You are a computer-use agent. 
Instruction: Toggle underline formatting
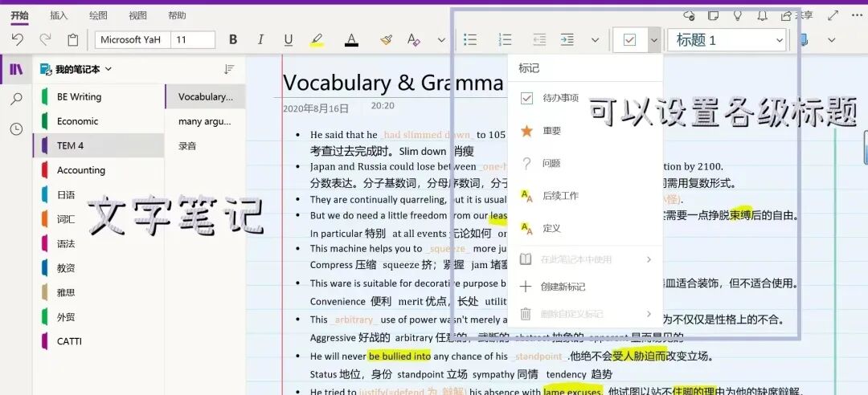[x=288, y=40]
